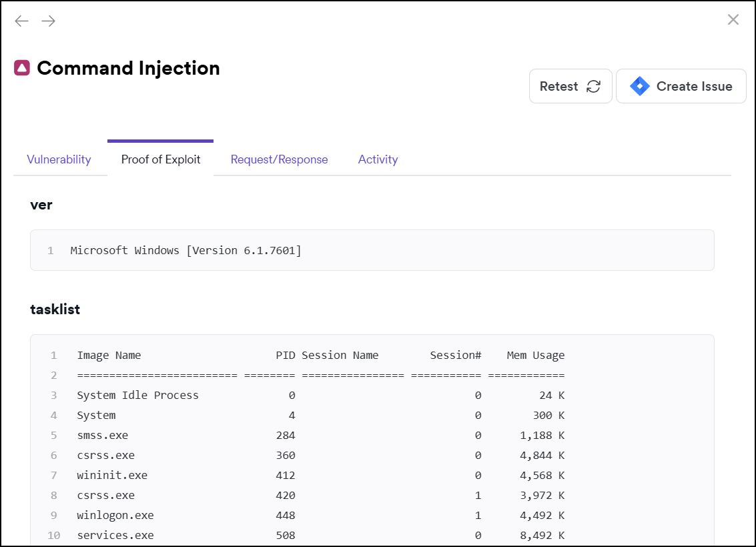Click the Image Name column header
756x547 pixels.
[x=109, y=355]
